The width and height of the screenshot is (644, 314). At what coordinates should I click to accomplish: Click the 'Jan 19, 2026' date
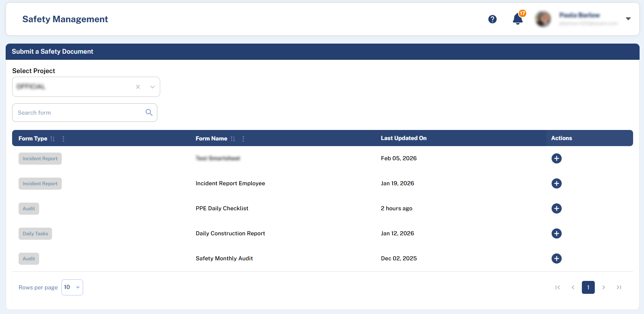pos(397,183)
